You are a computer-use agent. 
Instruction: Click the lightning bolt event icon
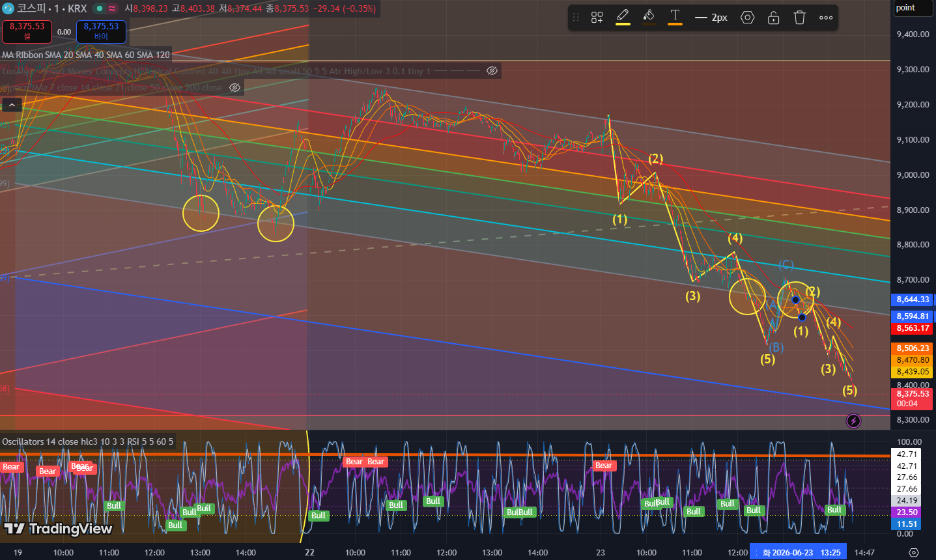[853, 421]
